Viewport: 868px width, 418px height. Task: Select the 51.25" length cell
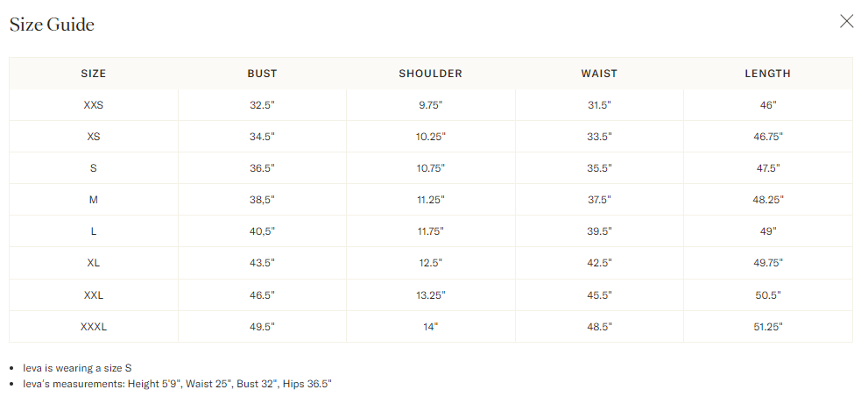[768, 327]
